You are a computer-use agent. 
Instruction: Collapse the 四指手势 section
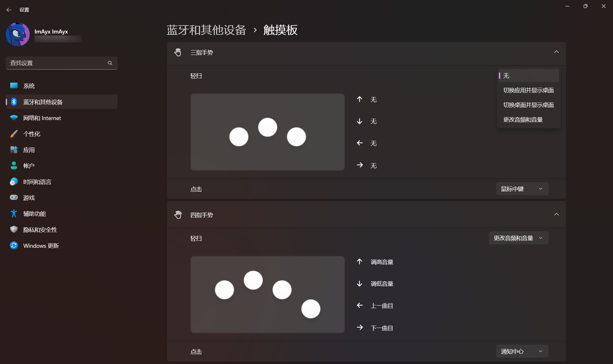pyautogui.click(x=556, y=214)
